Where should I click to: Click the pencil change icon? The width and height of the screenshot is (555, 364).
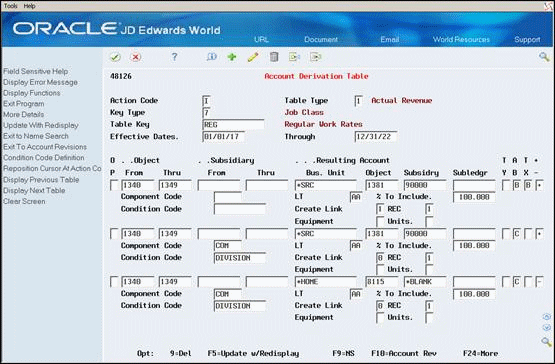(x=253, y=57)
